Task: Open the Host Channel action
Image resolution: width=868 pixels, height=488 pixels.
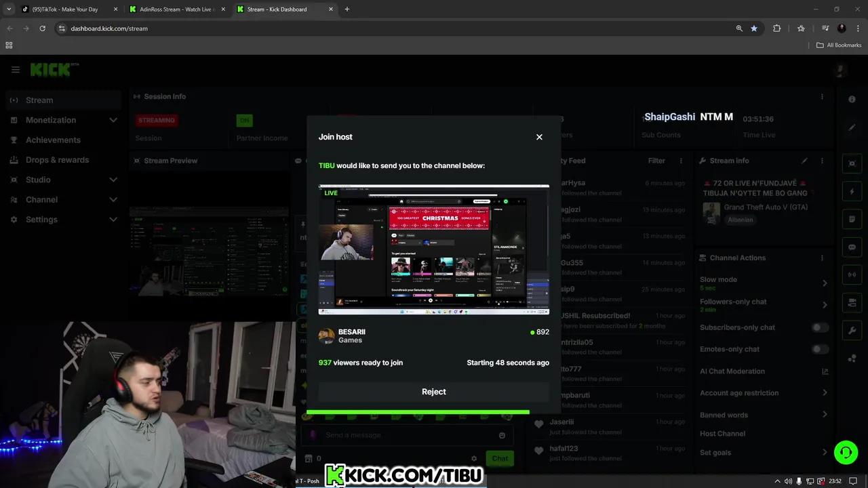Action: point(722,433)
